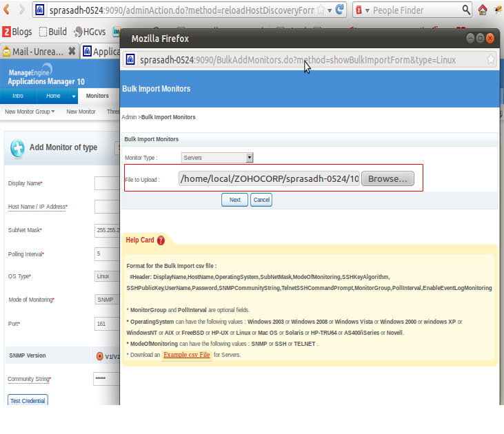Click the Admin breadcrumb link
The height and width of the screenshot is (434, 504).
[129, 117]
